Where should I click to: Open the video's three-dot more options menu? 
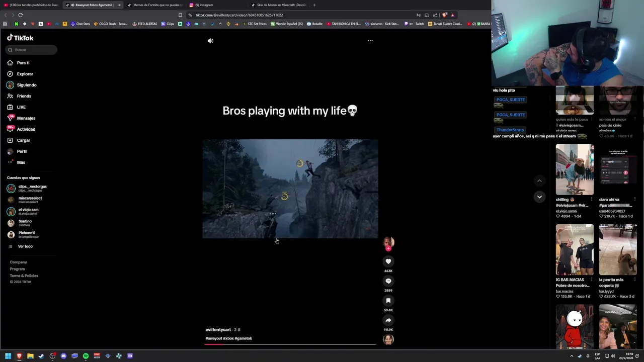tap(370, 41)
